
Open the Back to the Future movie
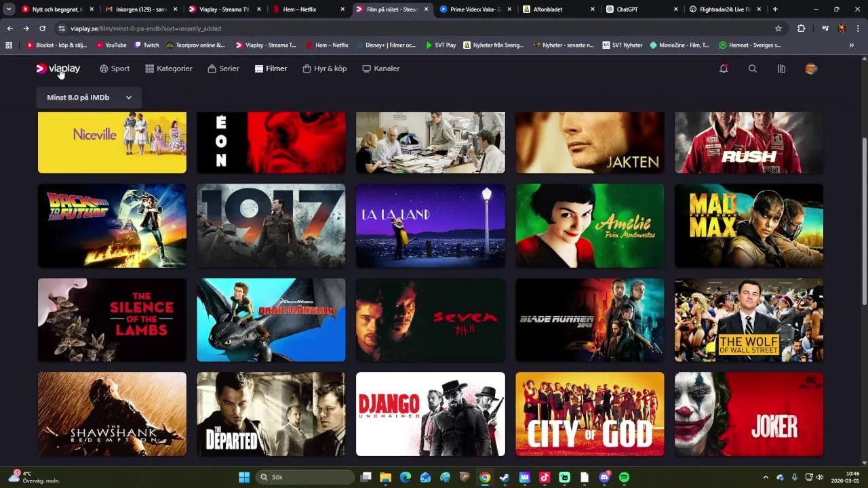[x=112, y=226]
